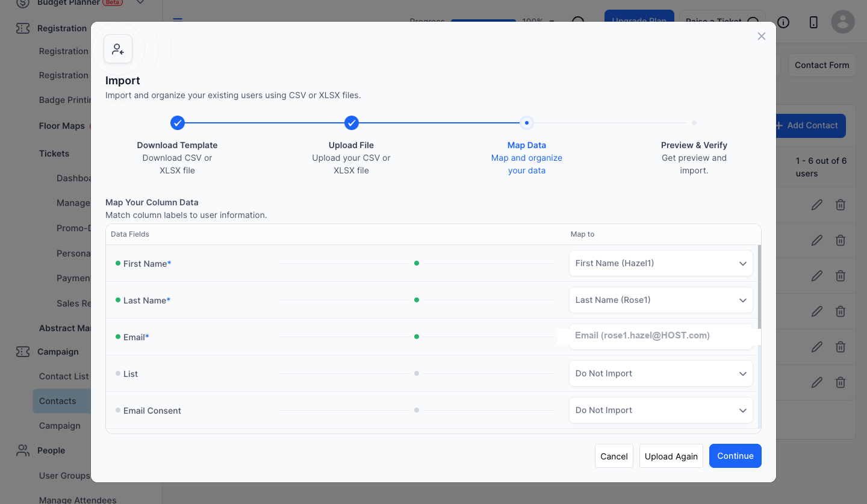867x504 pixels.
Task: Click trash icon in first contact row
Action: coord(841,205)
